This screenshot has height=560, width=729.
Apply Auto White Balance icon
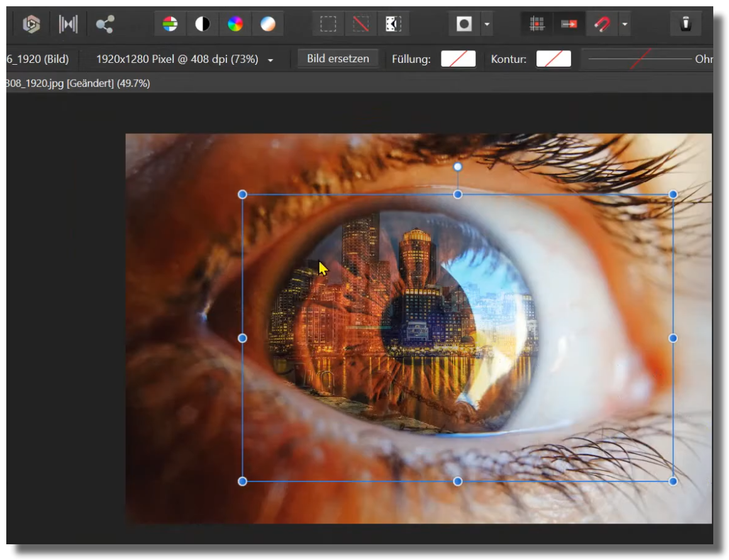268,24
